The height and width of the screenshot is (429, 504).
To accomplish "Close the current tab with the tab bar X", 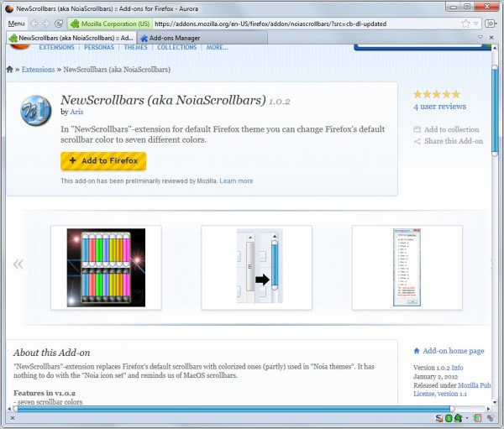I will point(491,38).
